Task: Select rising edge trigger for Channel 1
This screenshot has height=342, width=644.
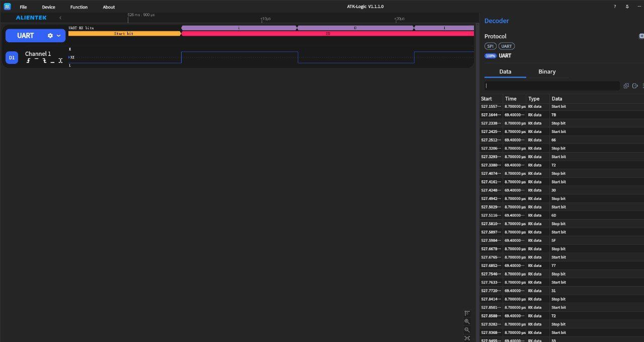Action: pyautogui.click(x=29, y=60)
